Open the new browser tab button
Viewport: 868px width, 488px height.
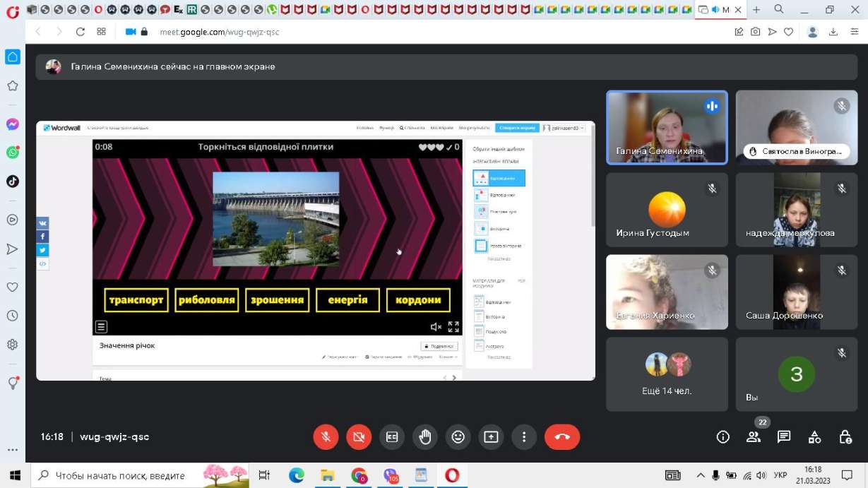(x=756, y=10)
